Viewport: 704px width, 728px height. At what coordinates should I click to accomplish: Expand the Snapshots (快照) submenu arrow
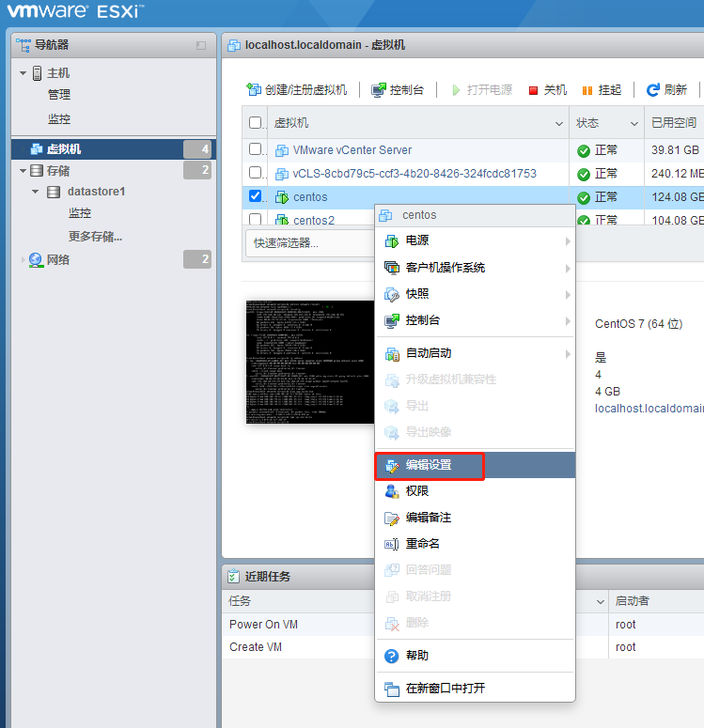coord(568,295)
